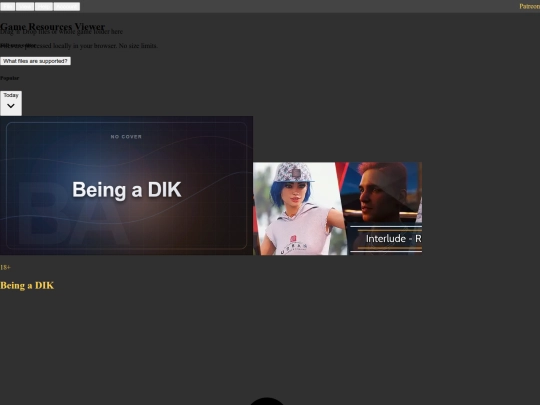Click the 'What files are supported?' button
This screenshot has width=540, height=405.
pyautogui.click(x=35, y=61)
